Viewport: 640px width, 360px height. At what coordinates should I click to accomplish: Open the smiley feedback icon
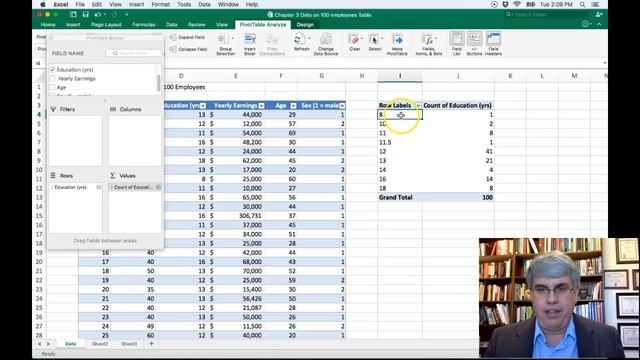[585, 24]
